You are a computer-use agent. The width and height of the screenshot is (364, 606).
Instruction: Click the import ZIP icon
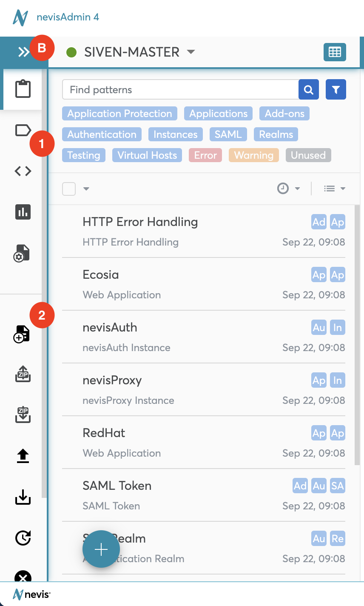click(23, 374)
